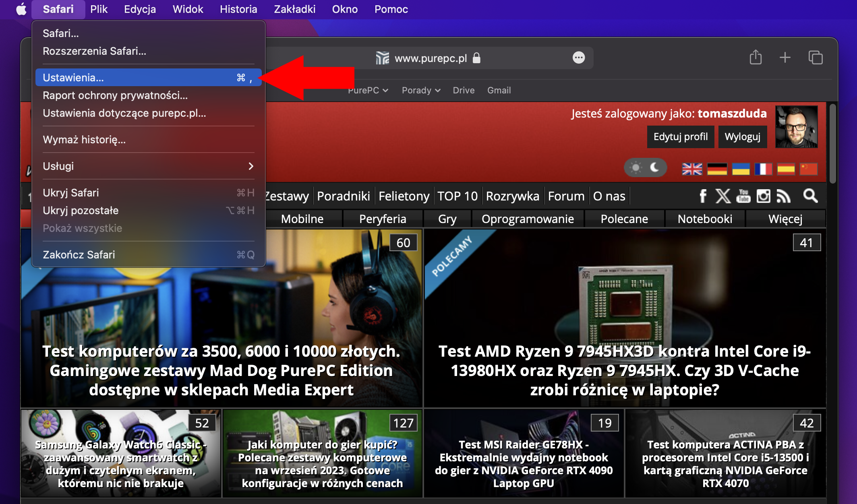
Task: Open the Porady dropdown
Action: [x=420, y=90]
